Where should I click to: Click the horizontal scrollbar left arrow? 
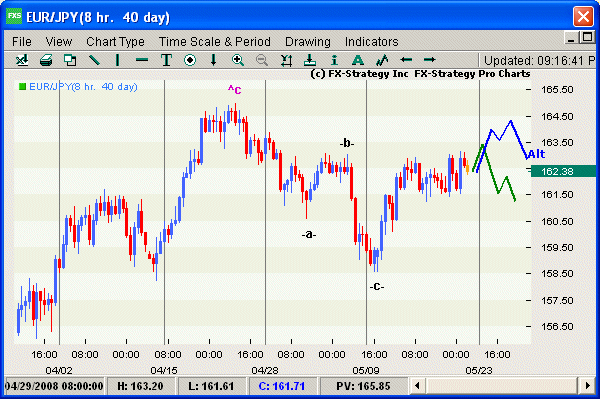click(x=417, y=385)
